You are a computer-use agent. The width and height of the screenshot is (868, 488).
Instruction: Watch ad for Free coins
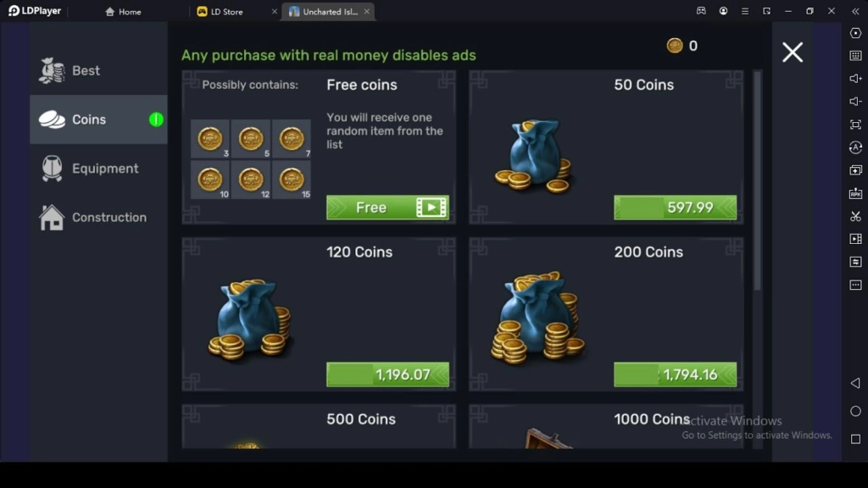387,208
